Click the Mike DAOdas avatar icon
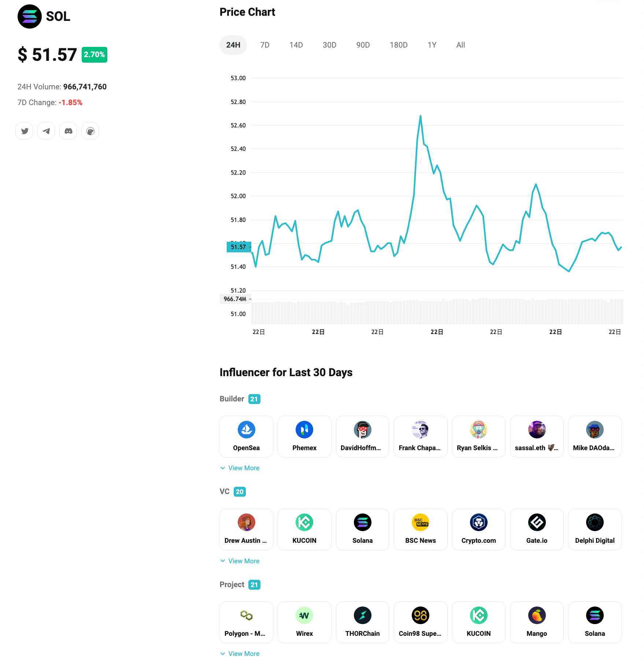This screenshot has width=644, height=660. tap(595, 430)
